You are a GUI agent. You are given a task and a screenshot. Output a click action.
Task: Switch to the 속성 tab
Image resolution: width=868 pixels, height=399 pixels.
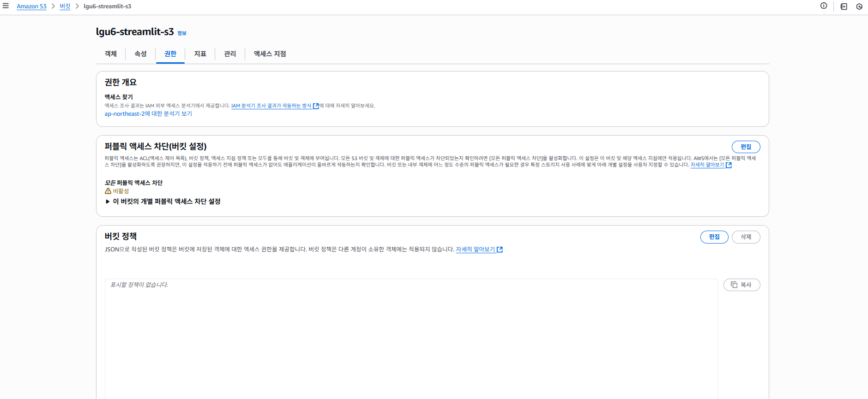click(140, 54)
